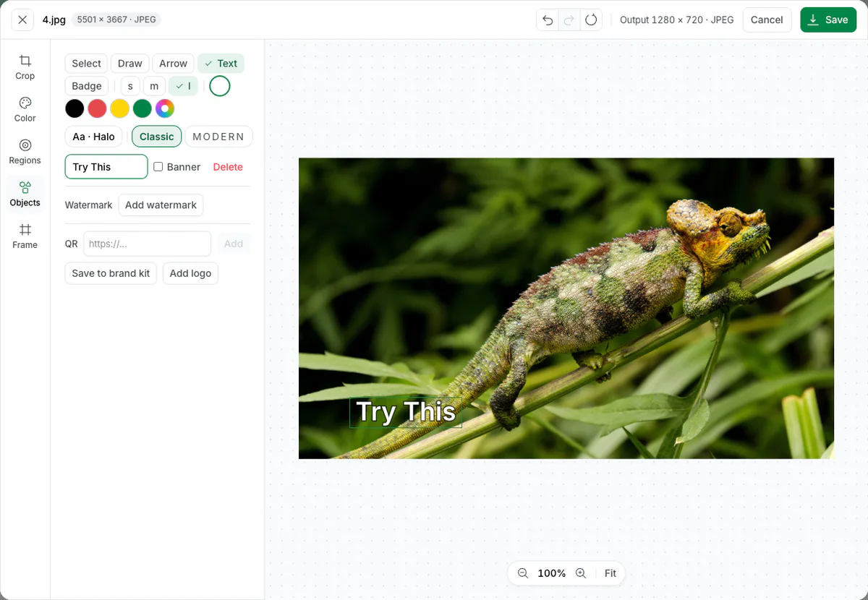This screenshot has height=600, width=868.
Task: Switch to the Objects panel
Action: tap(25, 194)
